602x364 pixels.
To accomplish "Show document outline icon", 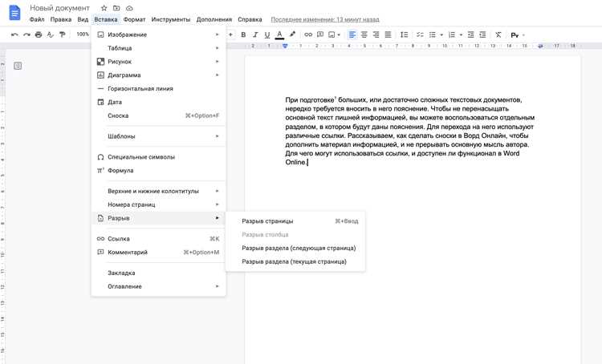I will (x=18, y=66).
